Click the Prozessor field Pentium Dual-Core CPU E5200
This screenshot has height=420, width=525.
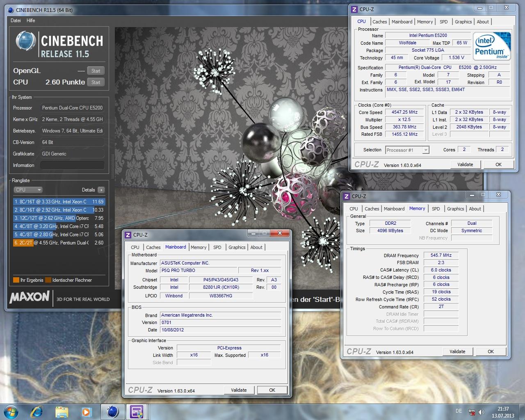72,108
